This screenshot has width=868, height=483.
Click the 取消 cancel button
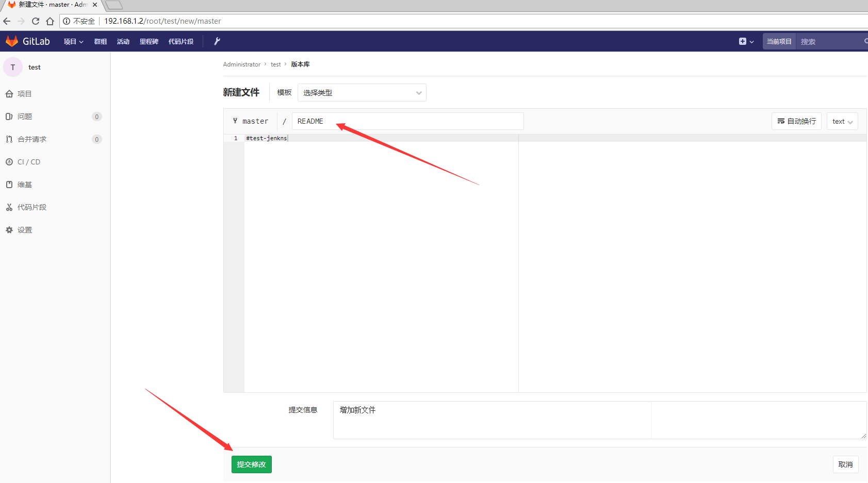(845, 464)
